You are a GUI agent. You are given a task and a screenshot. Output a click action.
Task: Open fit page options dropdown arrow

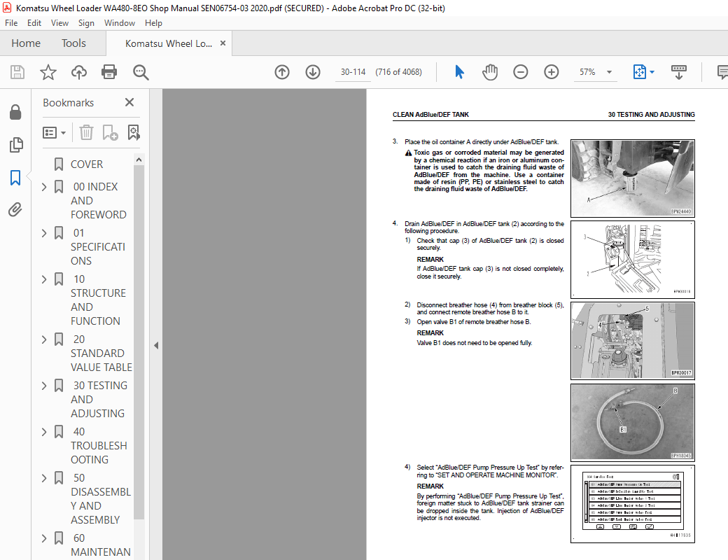(652, 72)
